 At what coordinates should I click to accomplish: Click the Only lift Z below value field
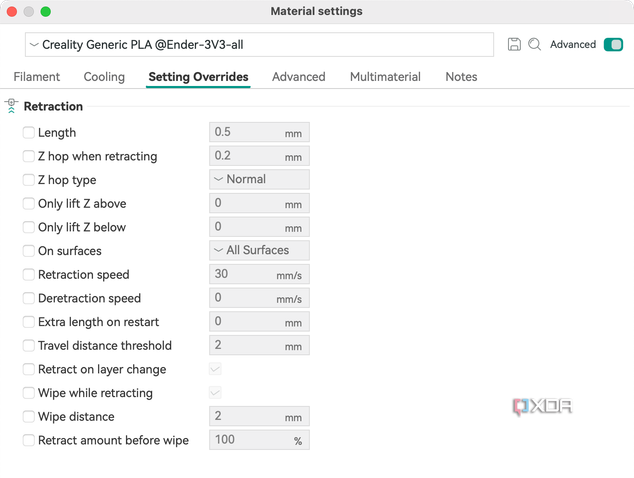click(x=259, y=226)
